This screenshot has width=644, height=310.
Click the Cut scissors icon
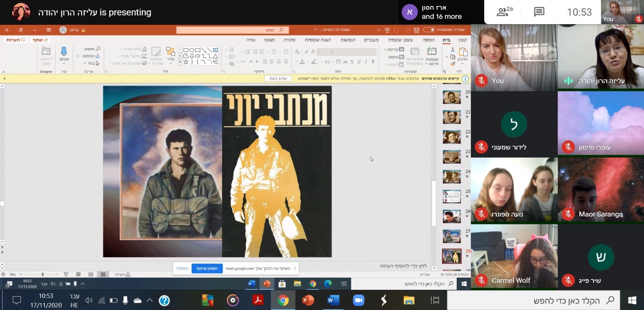pos(452,50)
